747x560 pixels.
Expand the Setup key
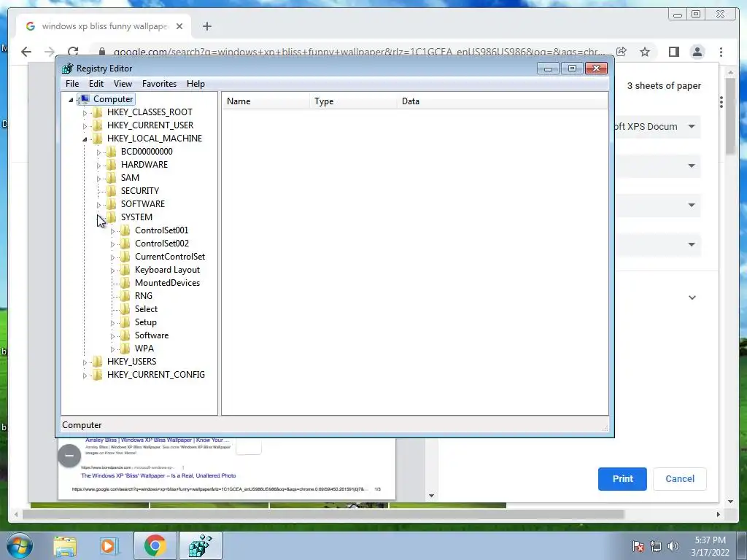(112, 323)
